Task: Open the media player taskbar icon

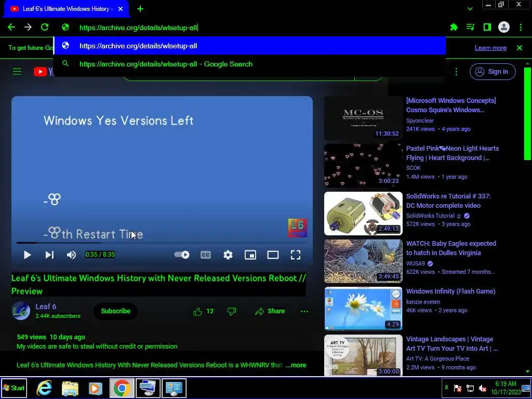Action: [x=96, y=388]
